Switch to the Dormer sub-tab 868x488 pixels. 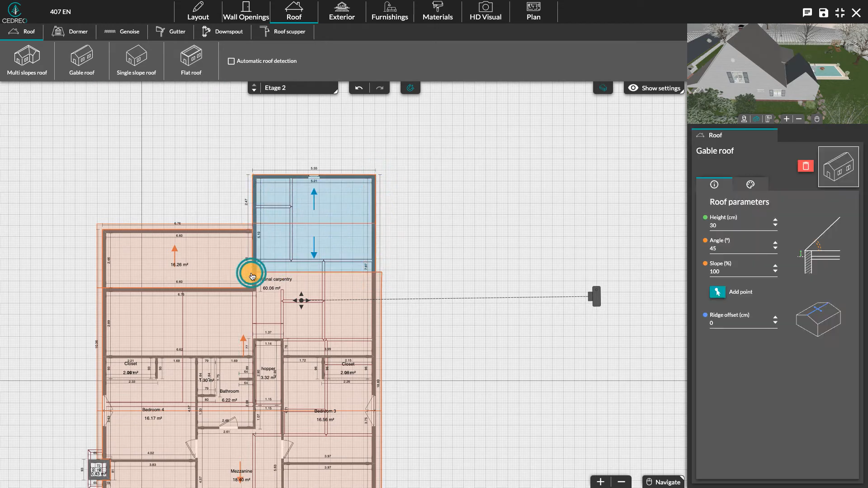pyautogui.click(x=70, y=32)
